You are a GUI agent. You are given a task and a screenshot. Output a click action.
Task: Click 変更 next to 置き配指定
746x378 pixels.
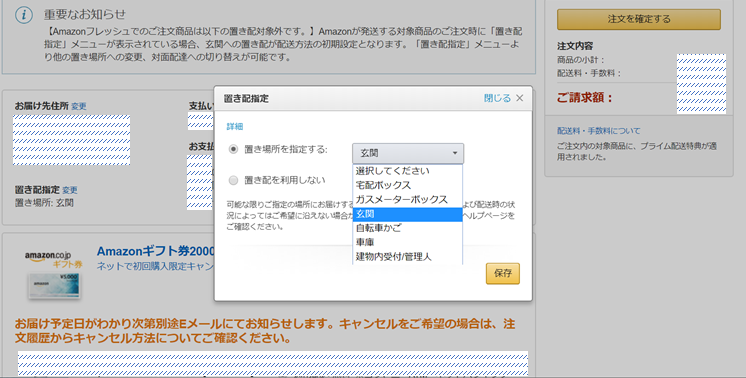(x=69, y=190)
